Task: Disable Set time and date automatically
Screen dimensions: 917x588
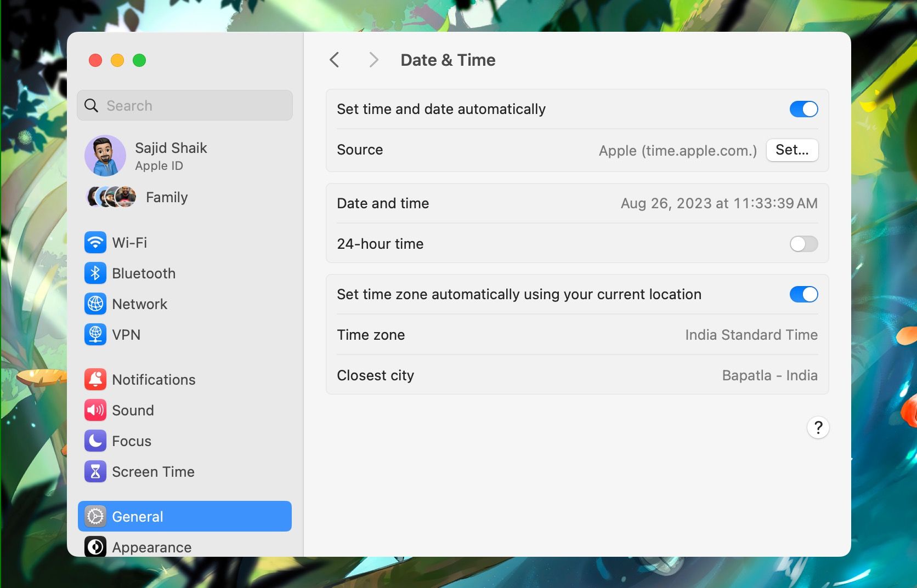Action: pyautogui.click(x=803, y=109)
